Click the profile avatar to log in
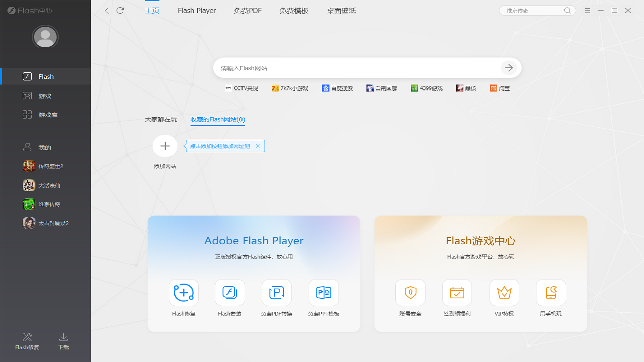 (45, 37)
